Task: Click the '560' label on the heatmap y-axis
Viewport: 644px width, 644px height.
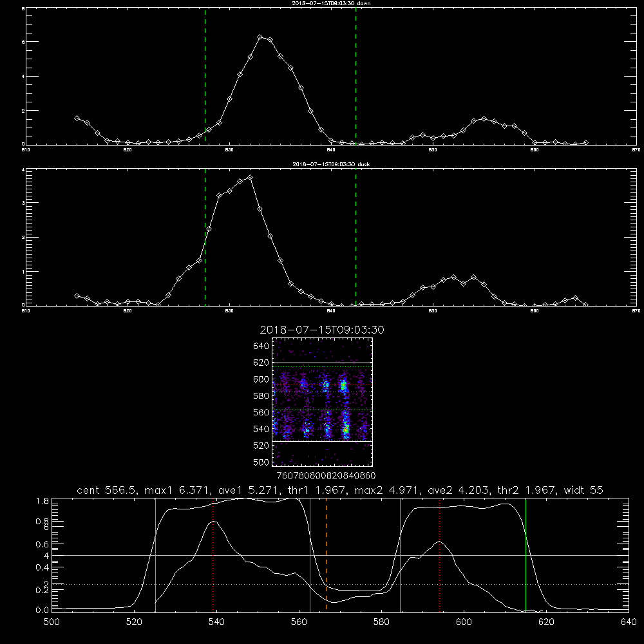Action: point(261,412)
